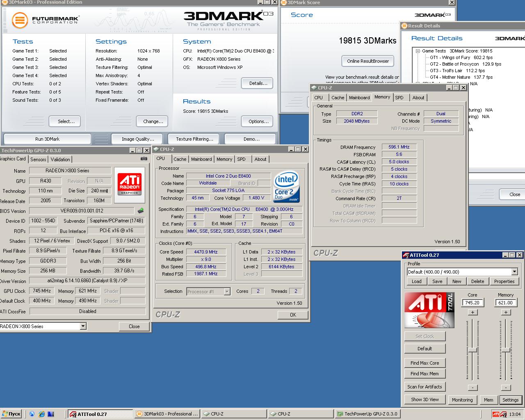Image resolution: width=525 pixels, height=420 pixels.
Task: Open ATITool Monitoring
Action: tap(462, 400)
